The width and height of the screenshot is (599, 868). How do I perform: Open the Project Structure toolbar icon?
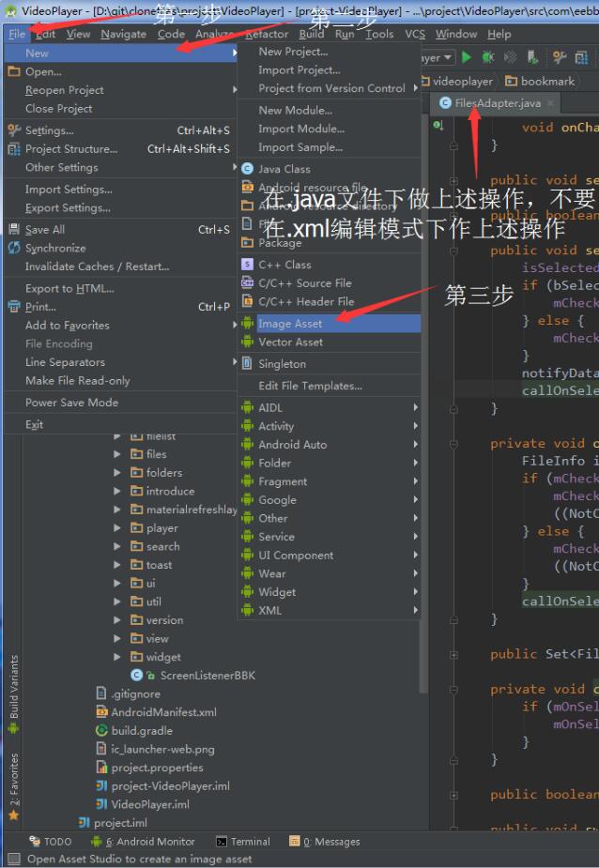(x=581, y=57)
